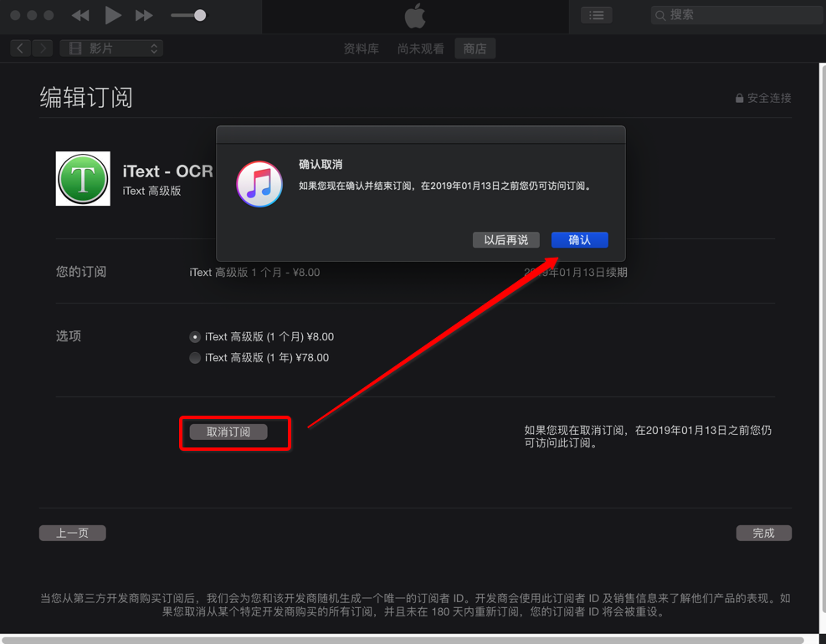Image resolution: width=826 pixels, height=644 pixels.
Task: Open the list view (Up Next) button
Action: click(x=597, y=15)
